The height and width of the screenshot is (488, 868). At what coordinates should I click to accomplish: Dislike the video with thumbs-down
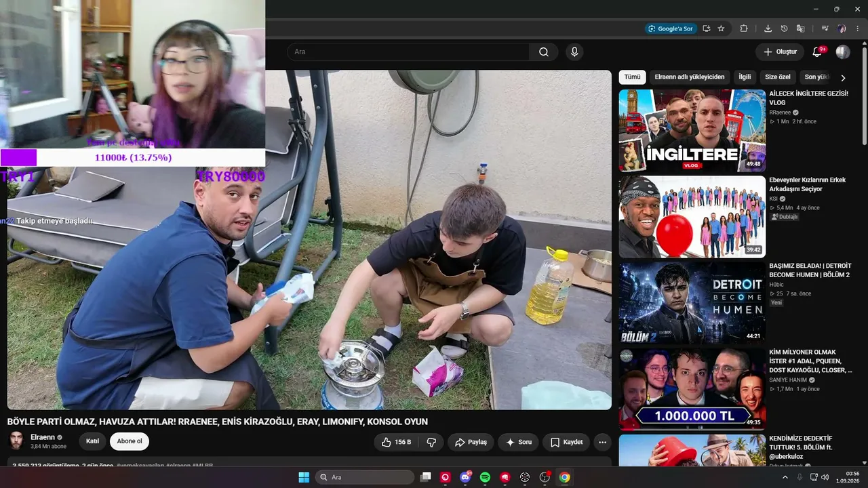(431, 442)
